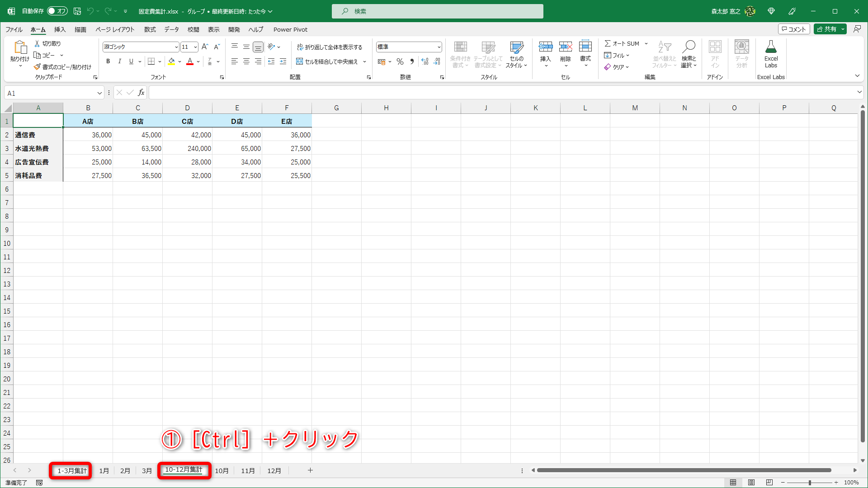Toggle bold formatting

108,61
